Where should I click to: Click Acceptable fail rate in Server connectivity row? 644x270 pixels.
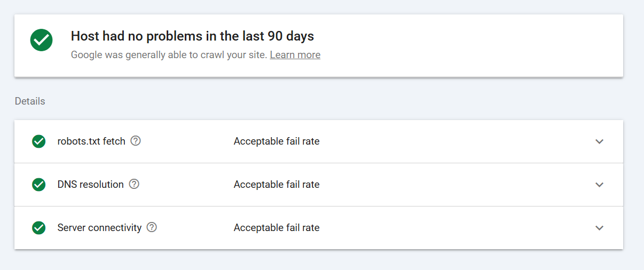pos(277,228)
